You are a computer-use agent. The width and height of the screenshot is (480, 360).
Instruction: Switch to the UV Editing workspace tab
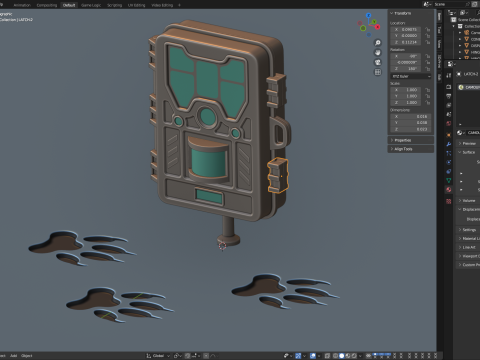[x=137, y=5]
